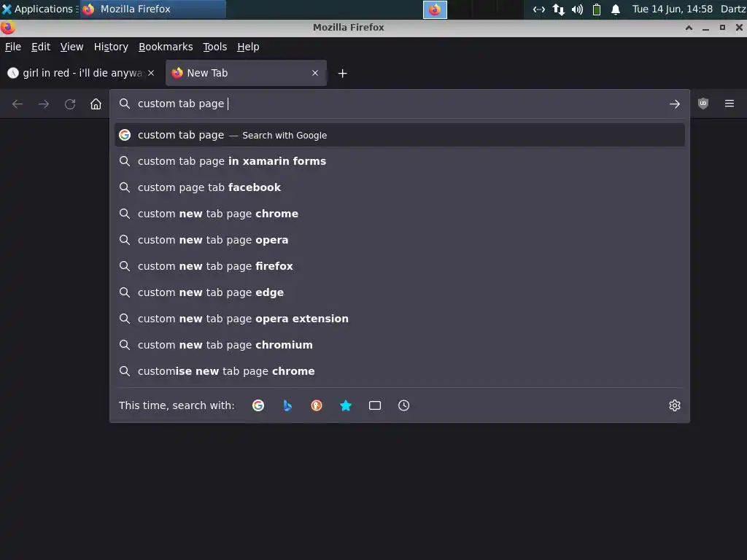Click the network transfer arrows tray icon
Viewport: 747px width, 560px height.
point(558,9)
